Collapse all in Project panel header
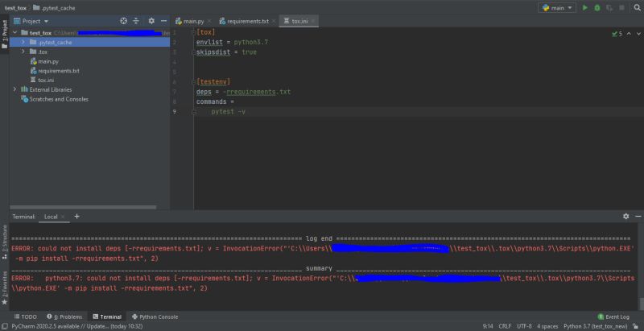This screenshot has width=644, height=331. [x=136, y=21]
